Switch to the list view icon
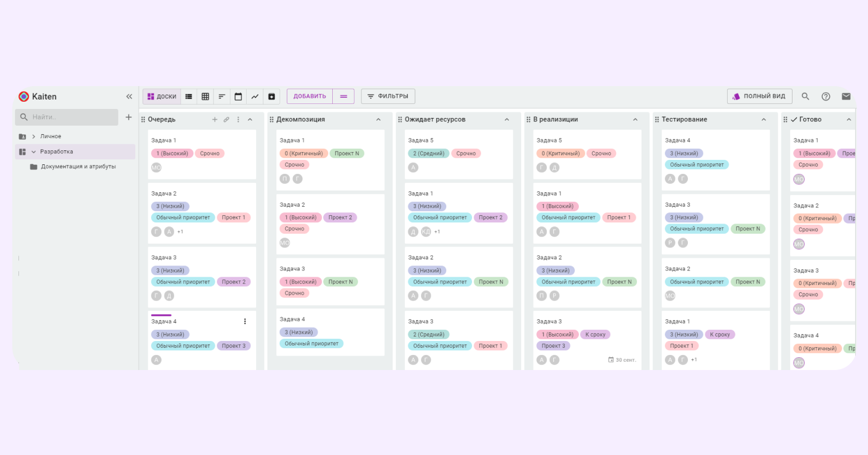 click(x=189, y=97)
